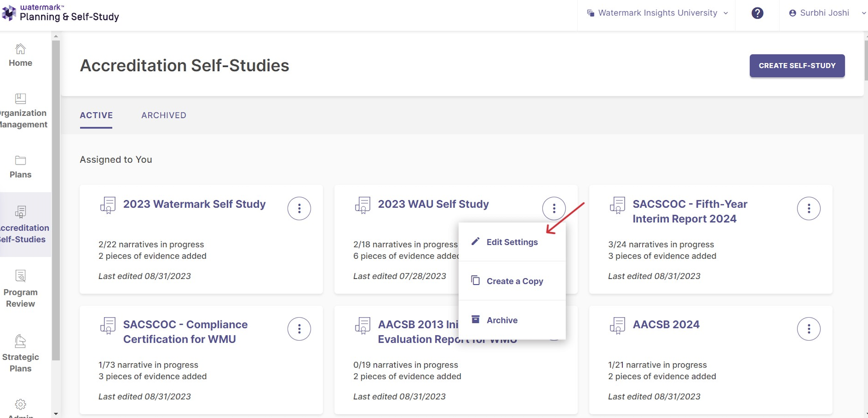The image size is (868, 418).
Task: Click the CREATE SELF-STUDY button
Action: (797, 66)
